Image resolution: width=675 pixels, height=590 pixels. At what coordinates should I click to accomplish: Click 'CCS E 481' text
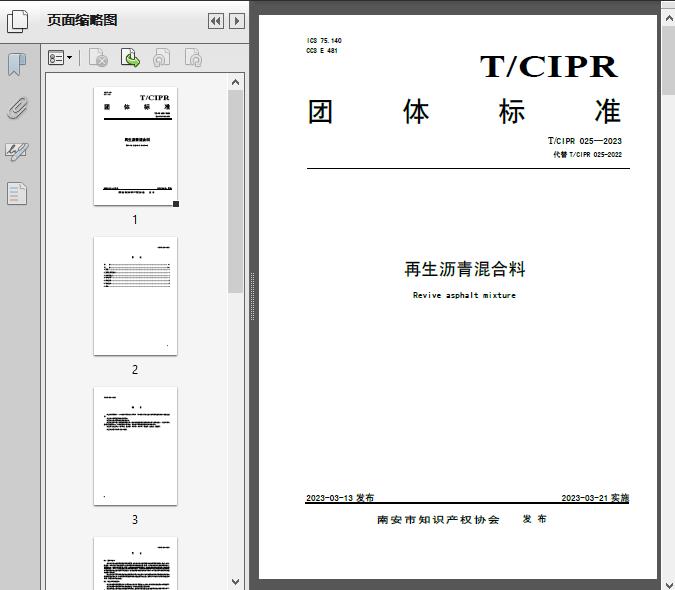coord(322,50)
